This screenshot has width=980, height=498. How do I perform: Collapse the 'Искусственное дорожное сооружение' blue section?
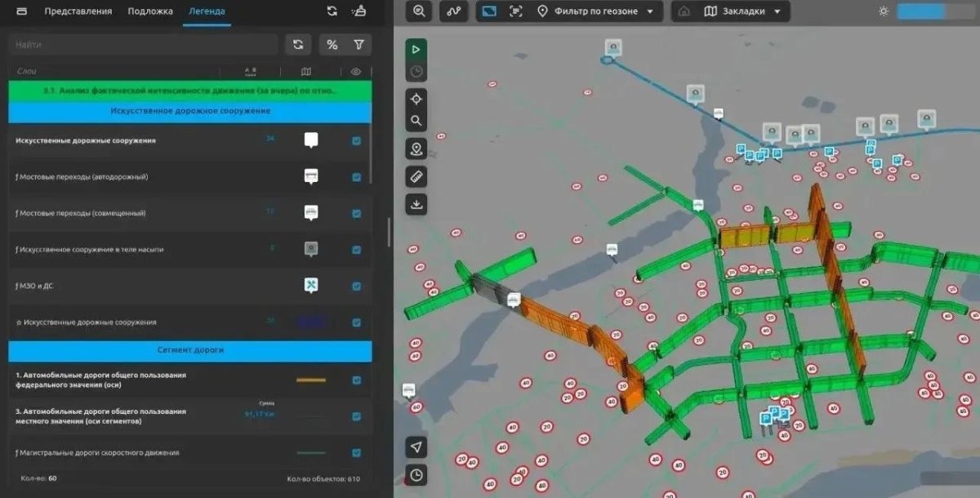click(189, 110)
